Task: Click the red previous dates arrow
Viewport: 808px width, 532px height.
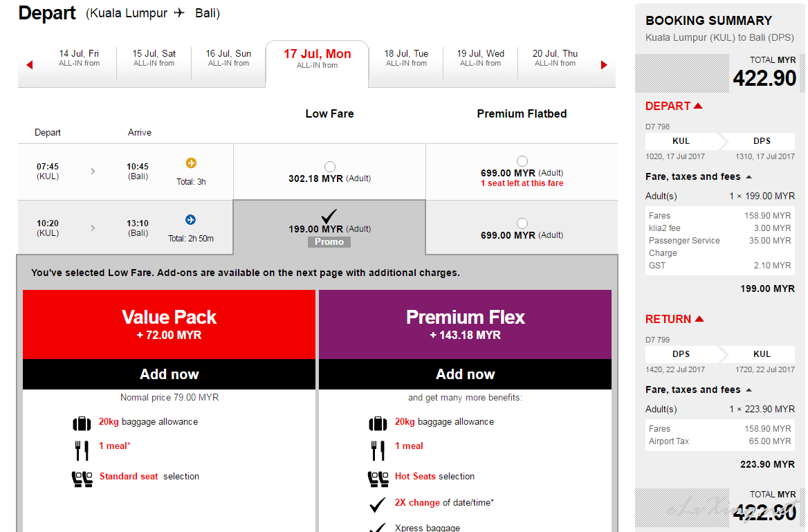Action: [30, 65]
